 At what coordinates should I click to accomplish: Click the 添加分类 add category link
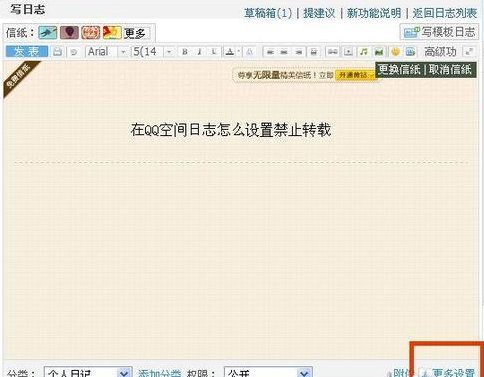click(160, 373)
